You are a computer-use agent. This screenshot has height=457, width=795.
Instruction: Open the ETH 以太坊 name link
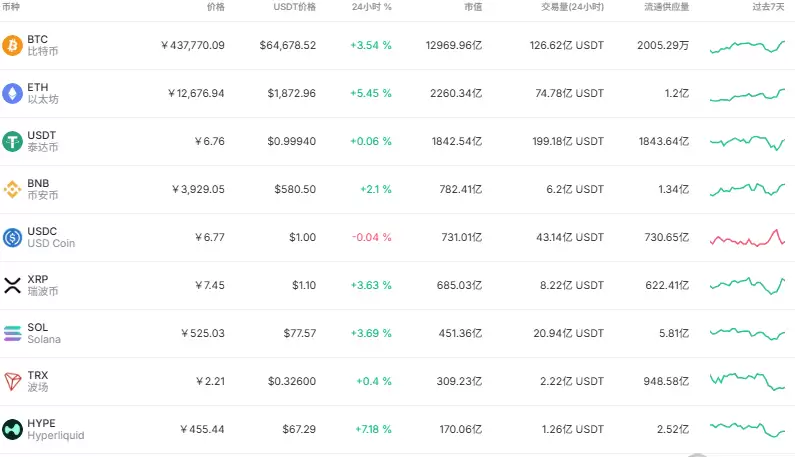pos(43,93)
